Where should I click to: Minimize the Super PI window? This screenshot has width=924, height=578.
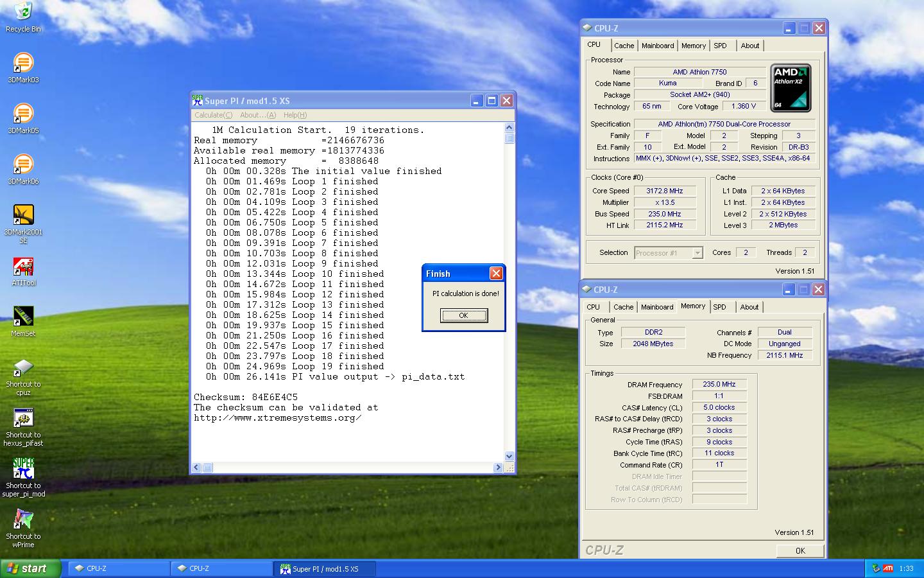point(476,101)
